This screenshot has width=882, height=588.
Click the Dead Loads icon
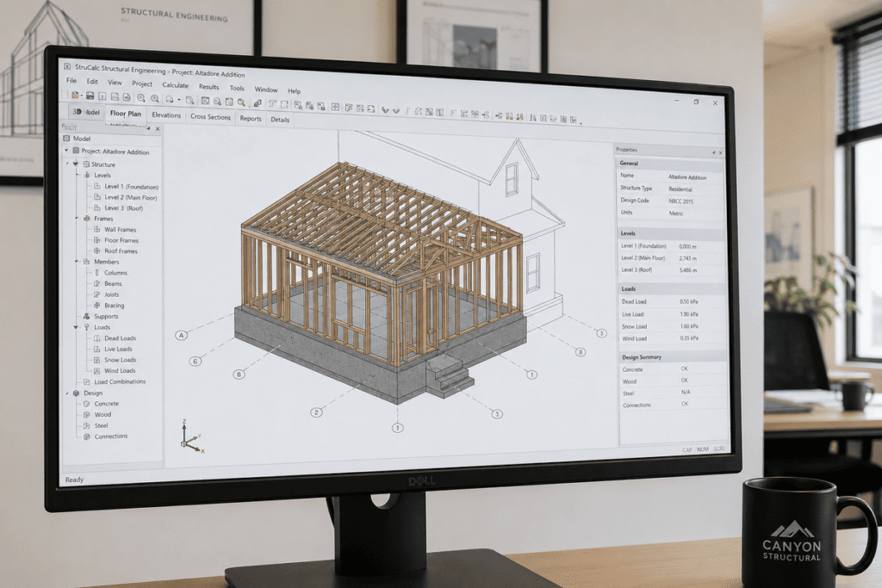pos(96,337)
